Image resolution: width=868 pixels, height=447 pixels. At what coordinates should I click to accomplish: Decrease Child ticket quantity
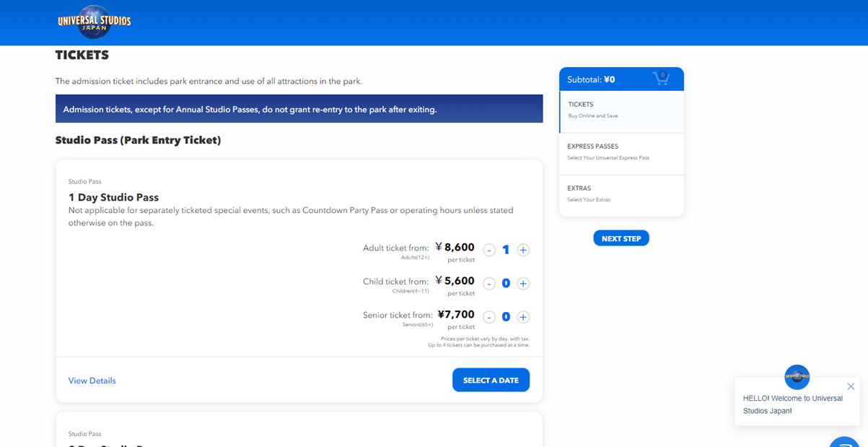point(489,284)
